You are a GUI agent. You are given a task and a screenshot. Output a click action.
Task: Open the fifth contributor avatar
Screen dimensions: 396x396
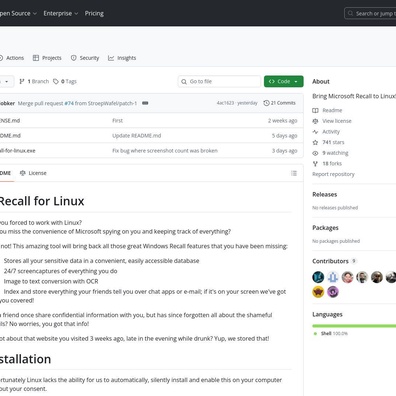point(377,277)
